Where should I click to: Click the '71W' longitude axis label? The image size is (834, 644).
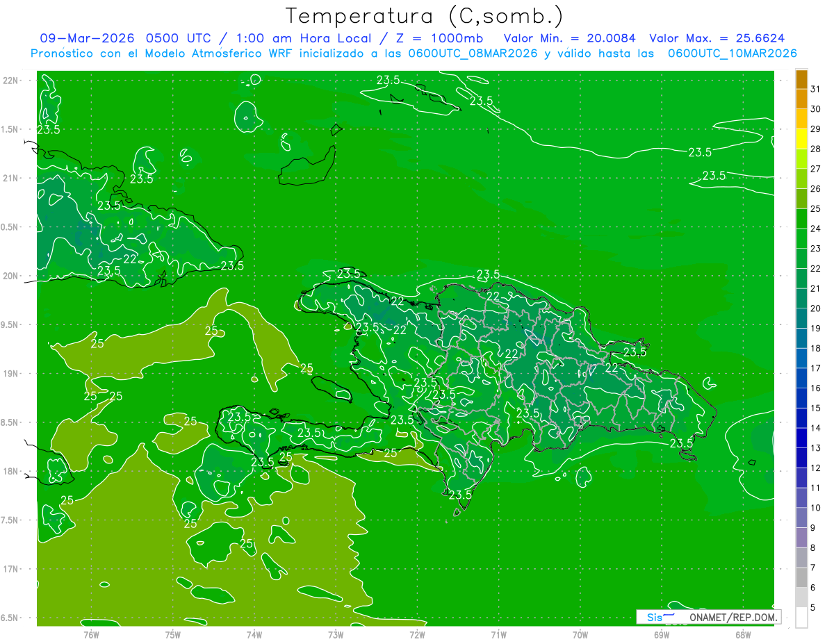pos(498,634)
